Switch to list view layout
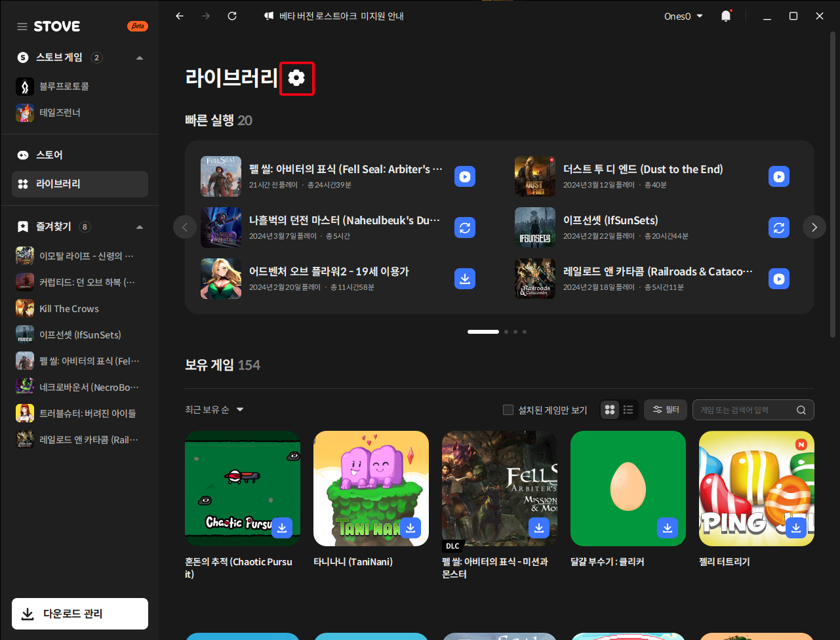Image resolution: width=840 pixels, height=640 pixels. (628, 410)
